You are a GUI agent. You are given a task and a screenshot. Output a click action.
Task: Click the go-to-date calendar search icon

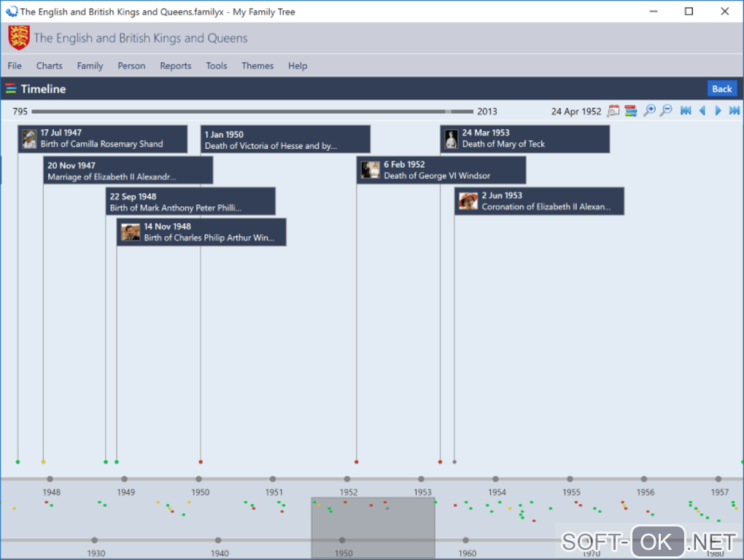click(x=613, y=111)
